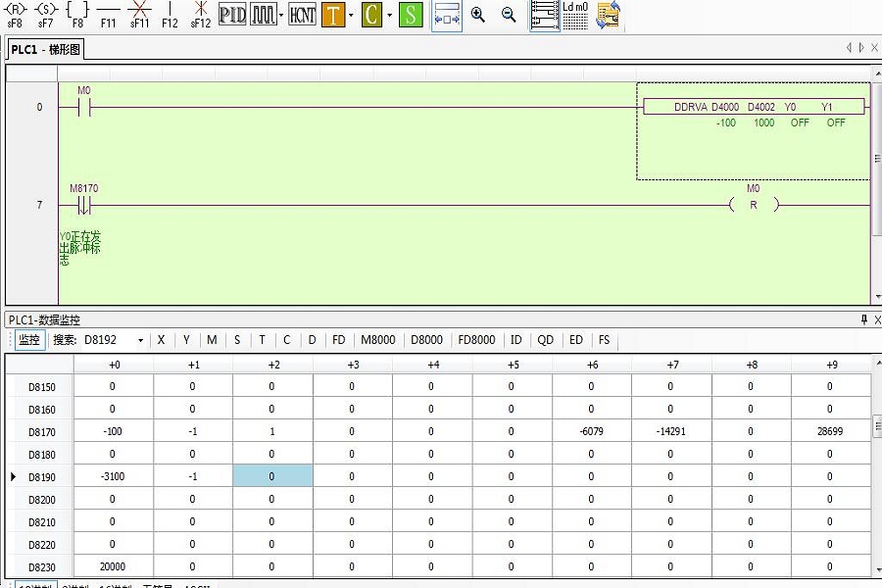Expand the dropdown arrow beside the T icon
The height and width of the screenshot is (588, 882).
pyautogui.click(x=351, y=15)
